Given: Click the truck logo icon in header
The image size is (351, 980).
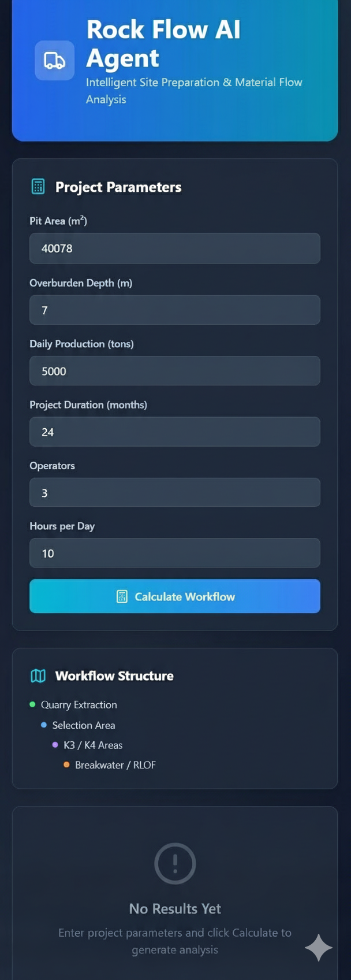Looking at the screenshot, I should point(54,60).
